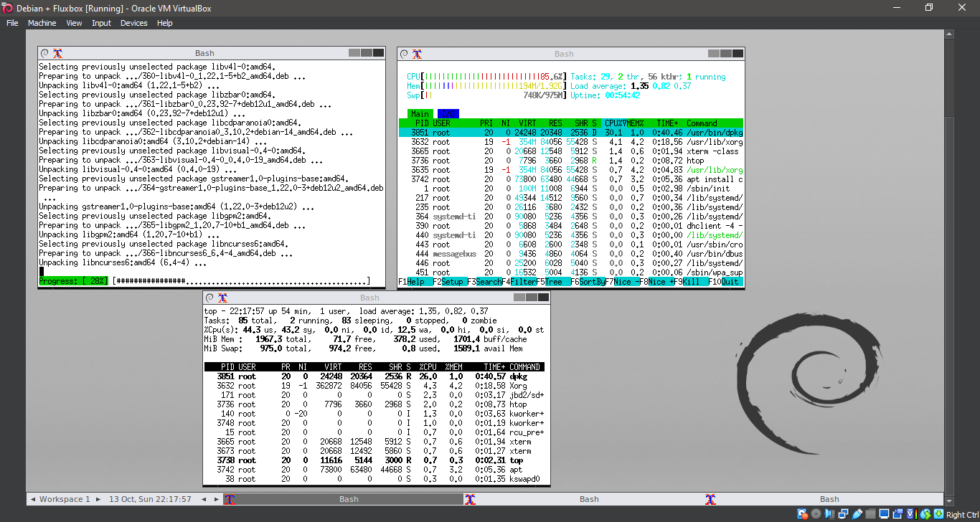Click the audio icon in VirtualBox status bar
980x522 pixels.
click(x=829, y=513)
